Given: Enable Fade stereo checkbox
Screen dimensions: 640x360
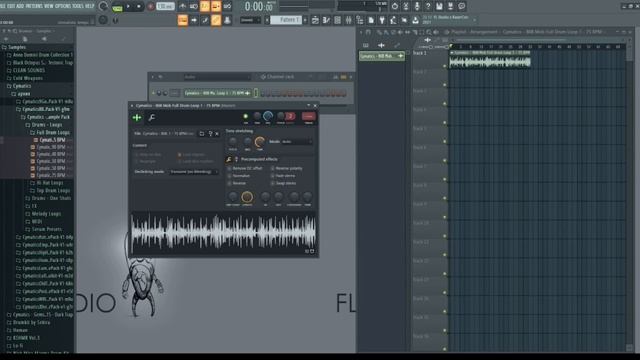Looking at the screenshot, I should click(273, 176).
